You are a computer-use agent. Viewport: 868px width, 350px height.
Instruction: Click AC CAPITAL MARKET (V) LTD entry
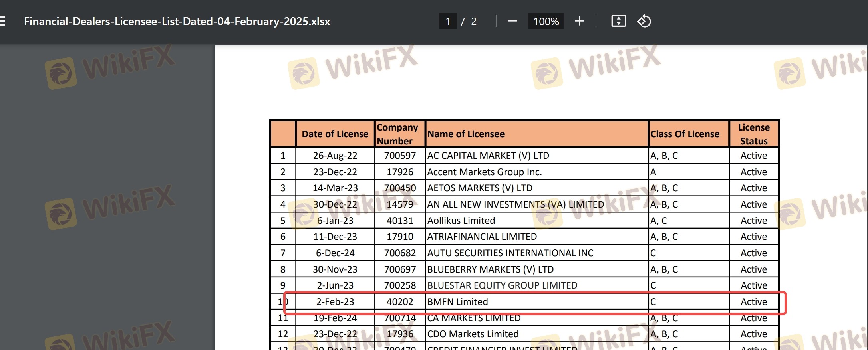point(488,156)
